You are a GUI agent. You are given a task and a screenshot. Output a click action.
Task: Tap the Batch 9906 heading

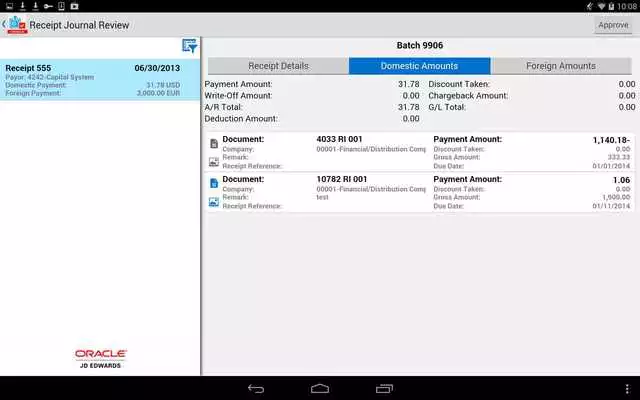point(420,45)
